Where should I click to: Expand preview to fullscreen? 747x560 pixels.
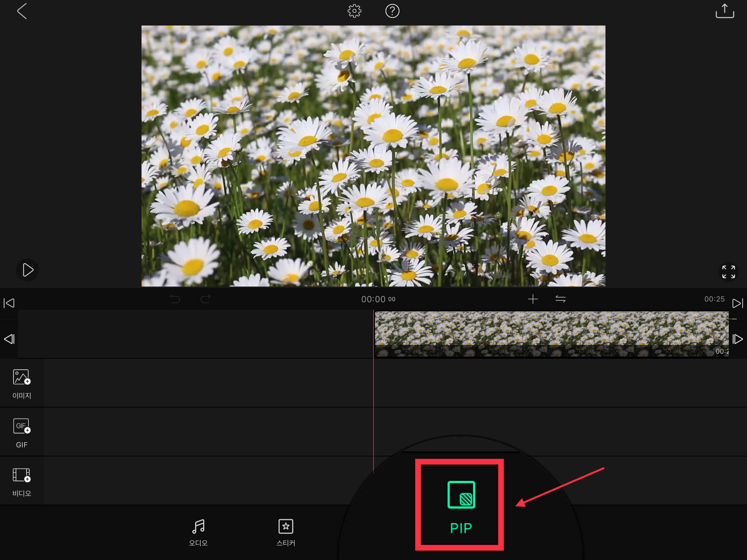point(728,272)
